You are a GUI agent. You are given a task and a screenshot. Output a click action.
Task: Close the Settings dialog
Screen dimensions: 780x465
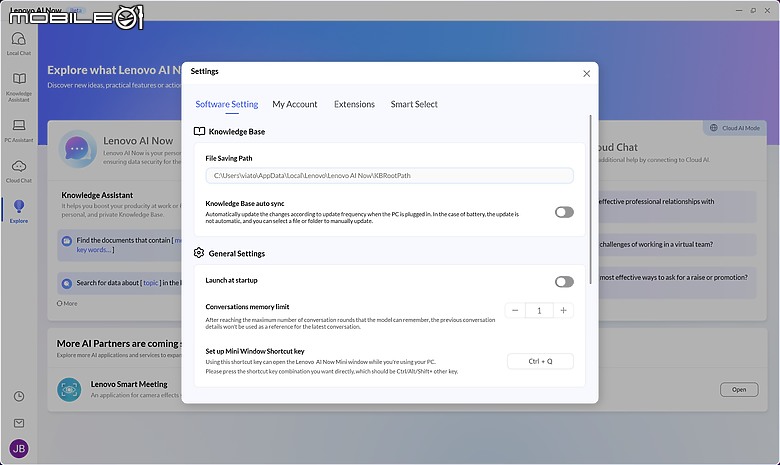pyautogui.click(x=586, y=74)
